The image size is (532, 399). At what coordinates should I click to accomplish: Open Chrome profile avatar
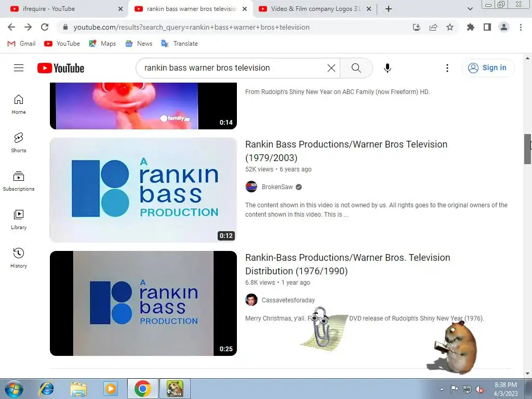click(504, 27)
